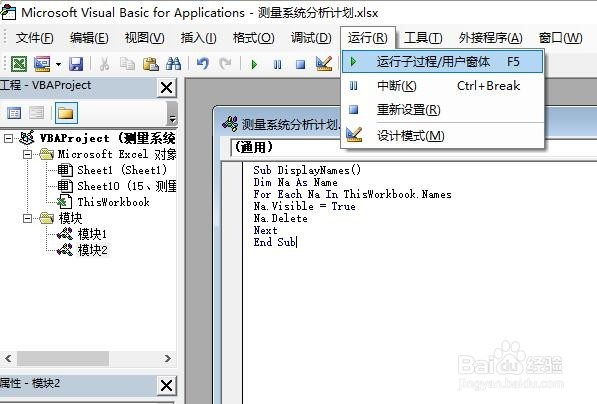
Task: Open the 工具(T) menu
Action: click(423, 38)
